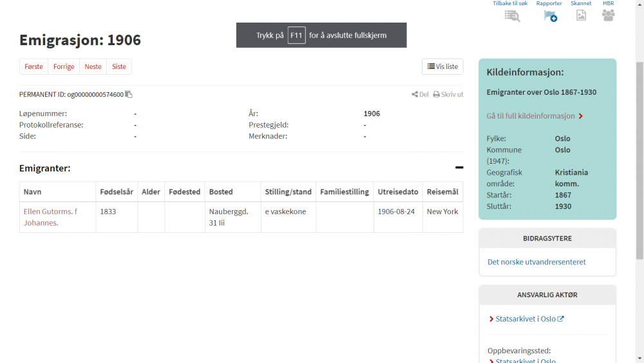The width and height of the screenshot is (644, 363).
Task: Open Statsarkivet i Oslo under Ansvarlig aktør
Action: (x=525, y=319)
